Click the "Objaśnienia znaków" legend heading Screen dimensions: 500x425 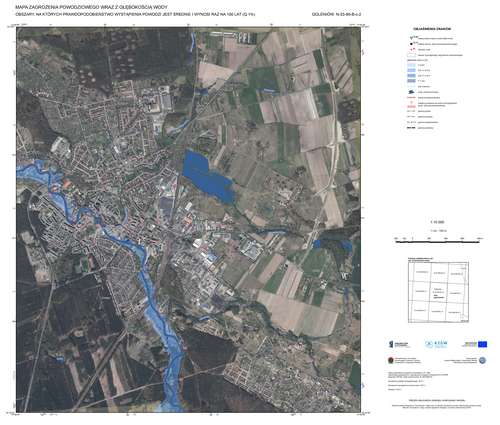point(432,29)
